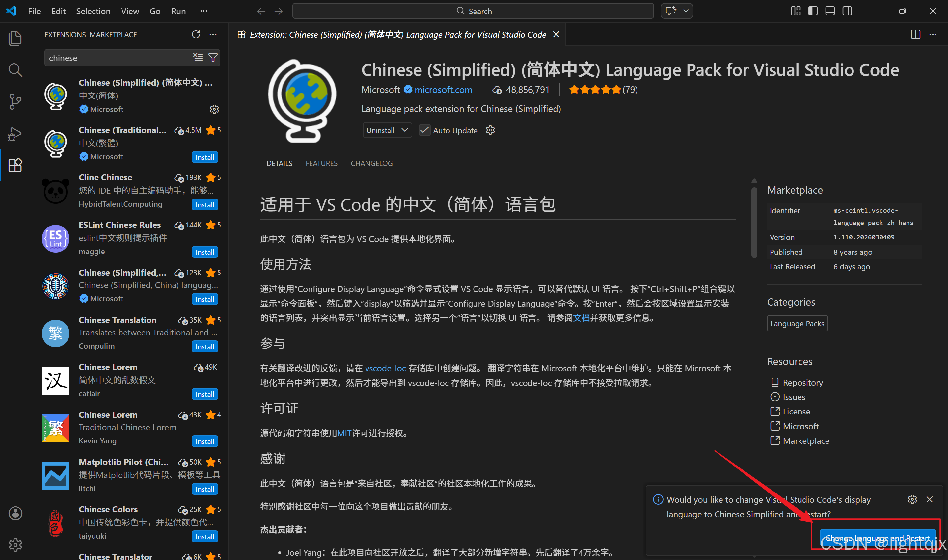
Task: Install the Chinese (Traditional) language pack
Action: point(204,157)
